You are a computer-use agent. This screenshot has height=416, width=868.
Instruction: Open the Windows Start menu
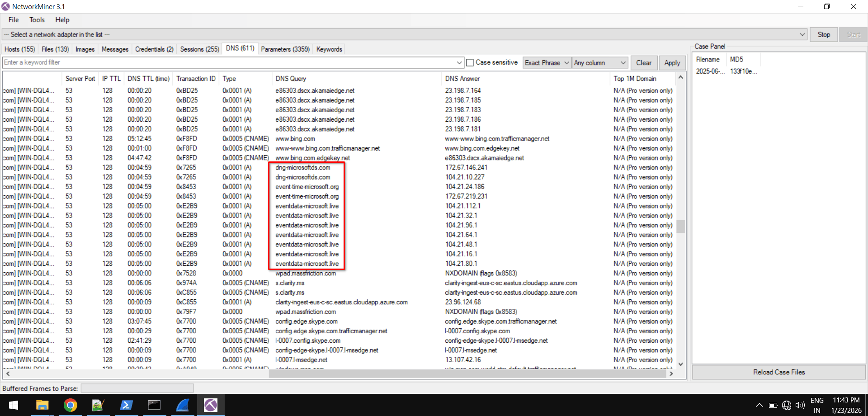13,405
